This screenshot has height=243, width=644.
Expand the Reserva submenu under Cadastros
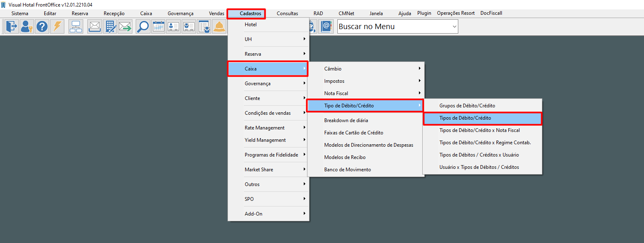pos(269,54)
